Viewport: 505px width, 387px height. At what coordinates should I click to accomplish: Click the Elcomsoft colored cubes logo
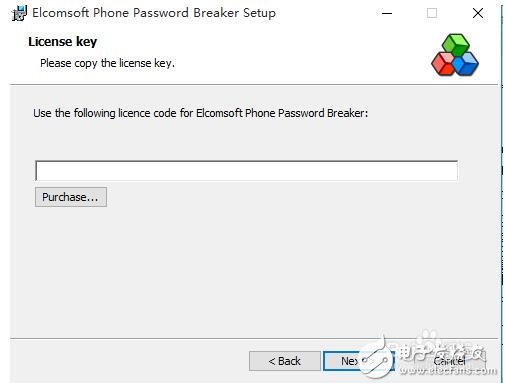point(455,55)
